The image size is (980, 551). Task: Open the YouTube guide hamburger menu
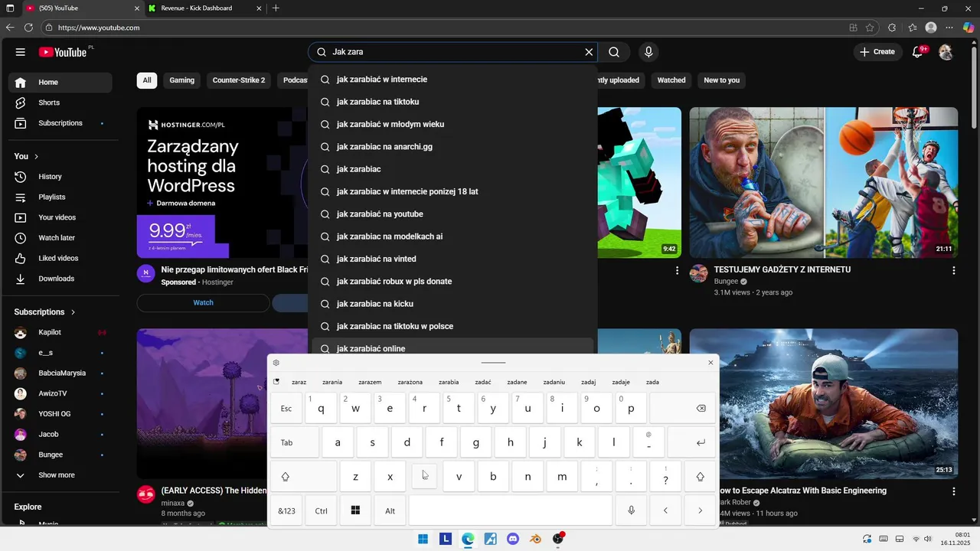(21, 52)
